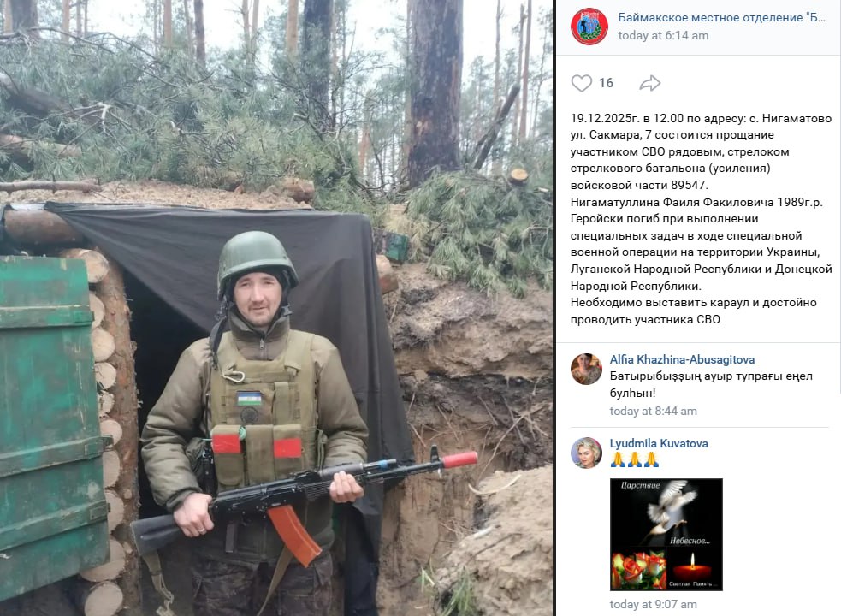Image resolution: width=841 pixels, height=616 pixels.
Task: Open Lyudmila Kuvatova's profile avatar
Action: [x=586, y=453]
